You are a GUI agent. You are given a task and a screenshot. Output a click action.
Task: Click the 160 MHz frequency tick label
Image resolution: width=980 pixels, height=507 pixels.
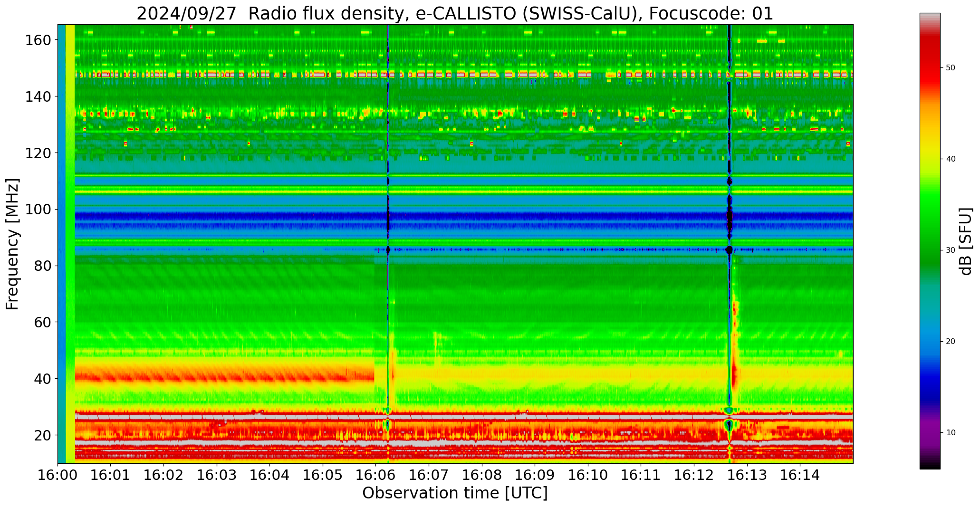(38, 40)
